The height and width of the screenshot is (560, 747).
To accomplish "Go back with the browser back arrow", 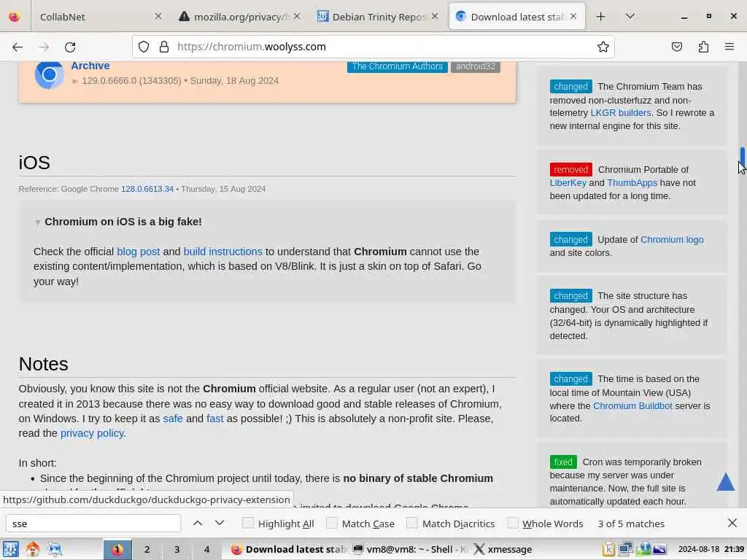I will pyautogui.click(x=18, y=47).
